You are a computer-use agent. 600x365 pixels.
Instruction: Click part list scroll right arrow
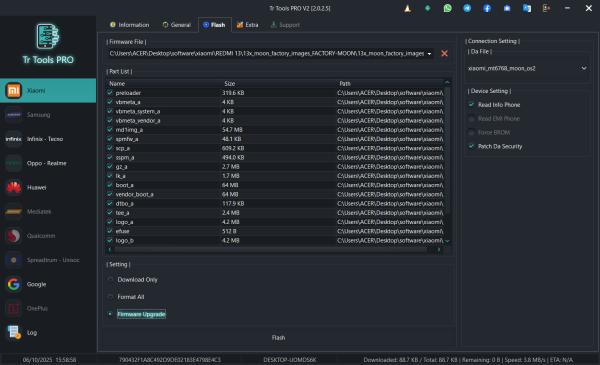(x=439, y=249)
